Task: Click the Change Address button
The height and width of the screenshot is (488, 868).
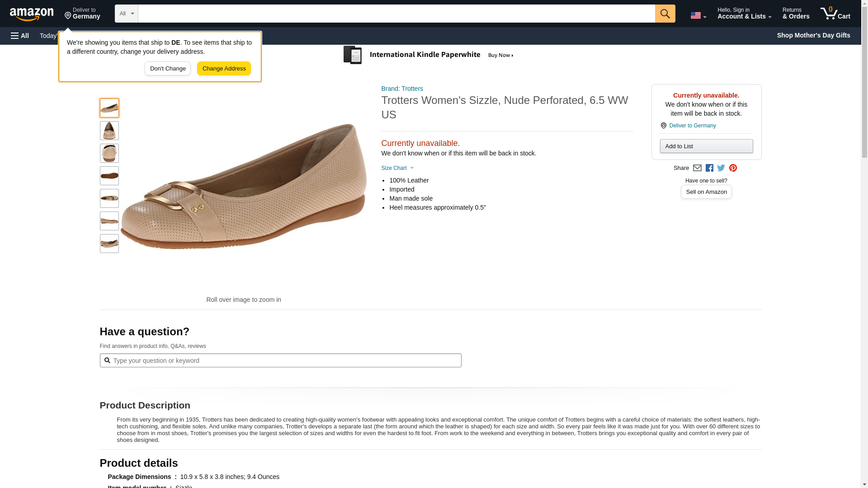Action: (x=224, y=69)
